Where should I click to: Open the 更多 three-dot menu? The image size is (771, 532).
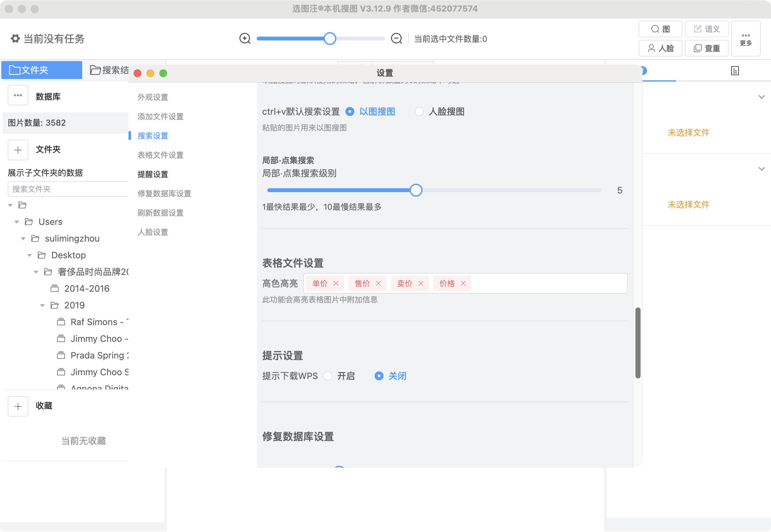746,39
